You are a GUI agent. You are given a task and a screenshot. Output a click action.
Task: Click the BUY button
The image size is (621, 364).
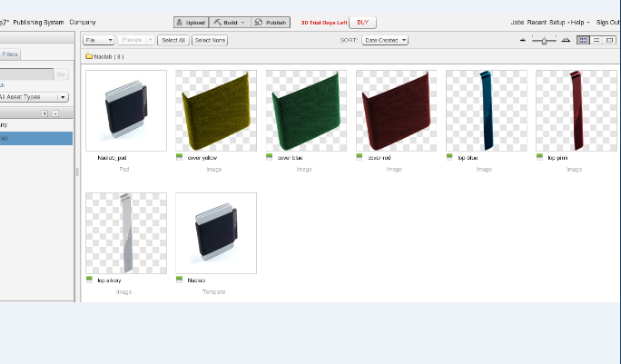tap(362, 23)
